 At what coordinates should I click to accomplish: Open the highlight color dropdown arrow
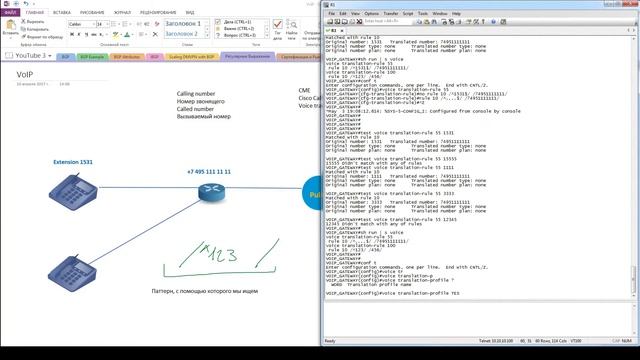coord(121,35)
